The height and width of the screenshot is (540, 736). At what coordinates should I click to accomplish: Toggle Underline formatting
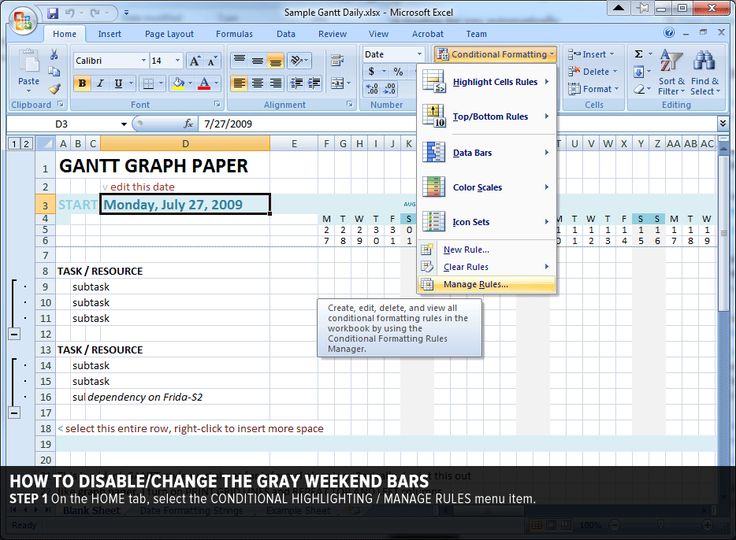[x=118, y=84]
